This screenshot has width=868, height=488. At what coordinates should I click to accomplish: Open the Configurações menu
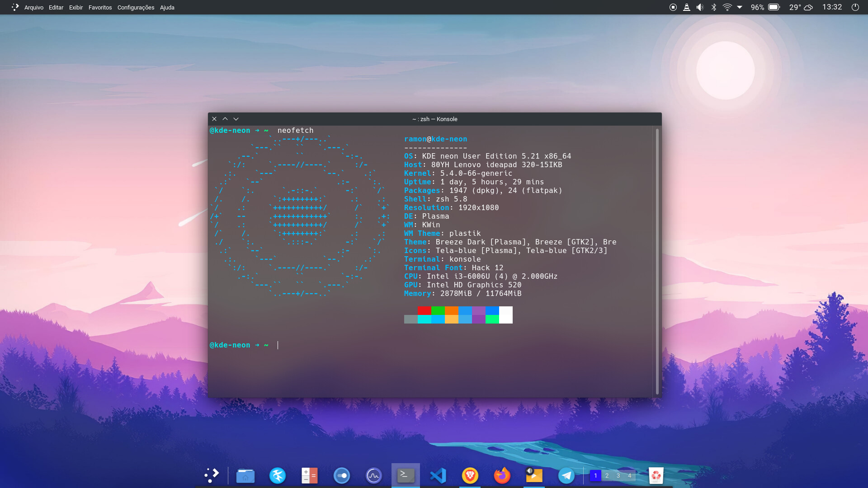coord(136,7)
